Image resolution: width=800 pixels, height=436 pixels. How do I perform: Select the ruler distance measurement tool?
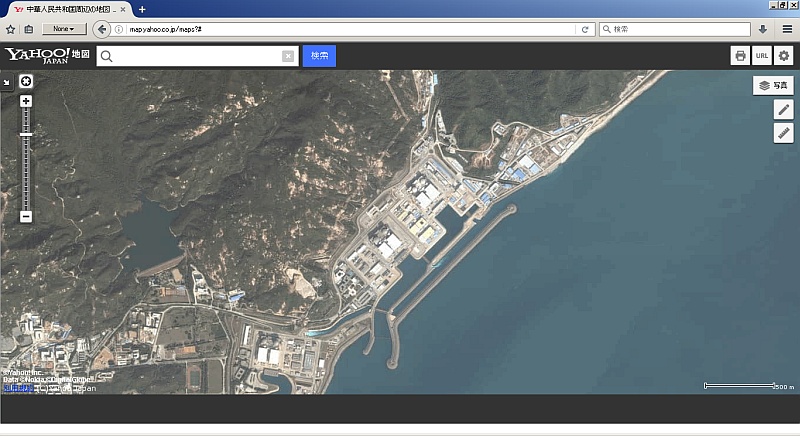click(x=784, y=133)
